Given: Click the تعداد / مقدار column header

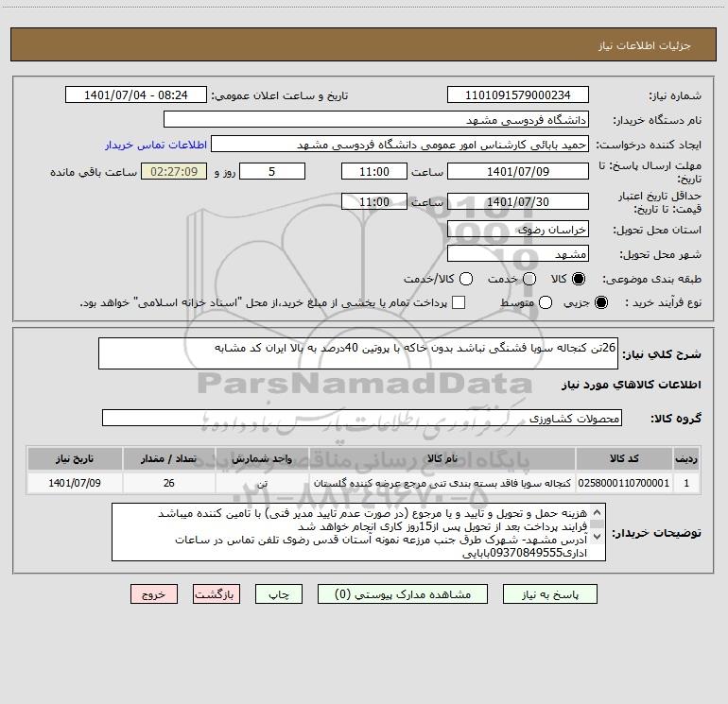Looking at the screenshot, I should point(169,458).
